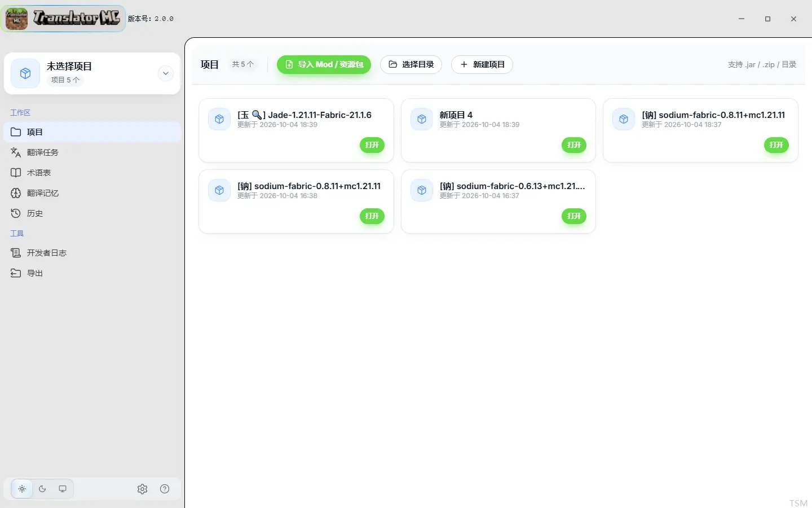Open 翻译记忆 in the sidebar

92,193
